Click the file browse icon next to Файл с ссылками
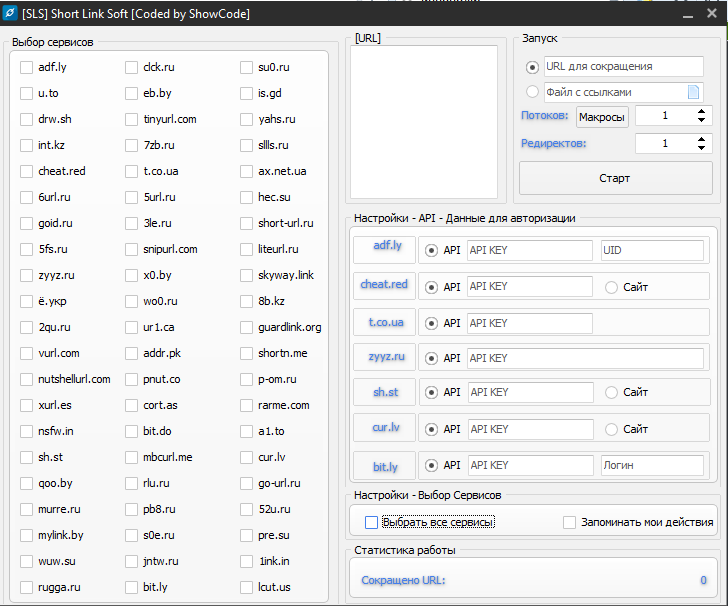Screen dimensions: 728x606 coord(693,92)
